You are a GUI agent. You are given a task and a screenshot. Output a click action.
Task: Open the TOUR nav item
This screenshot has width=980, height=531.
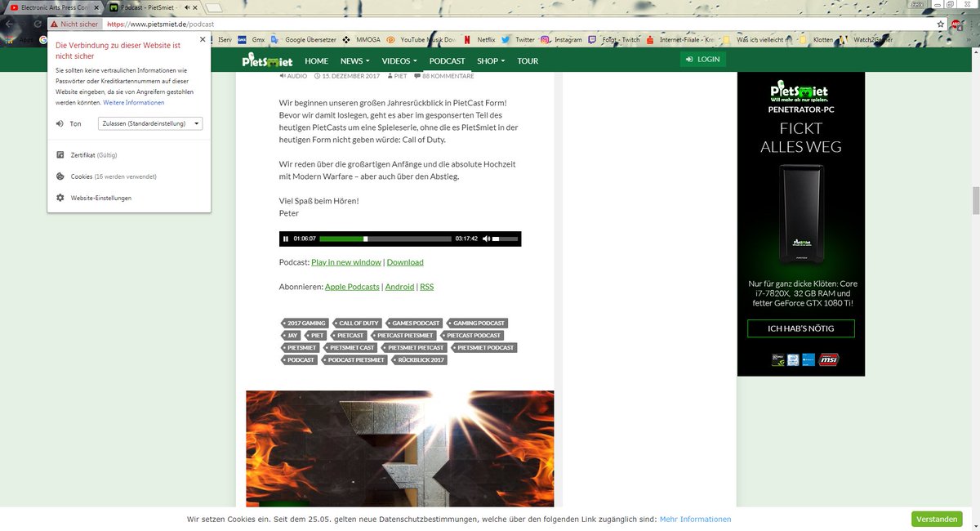[x=528, y=61]
